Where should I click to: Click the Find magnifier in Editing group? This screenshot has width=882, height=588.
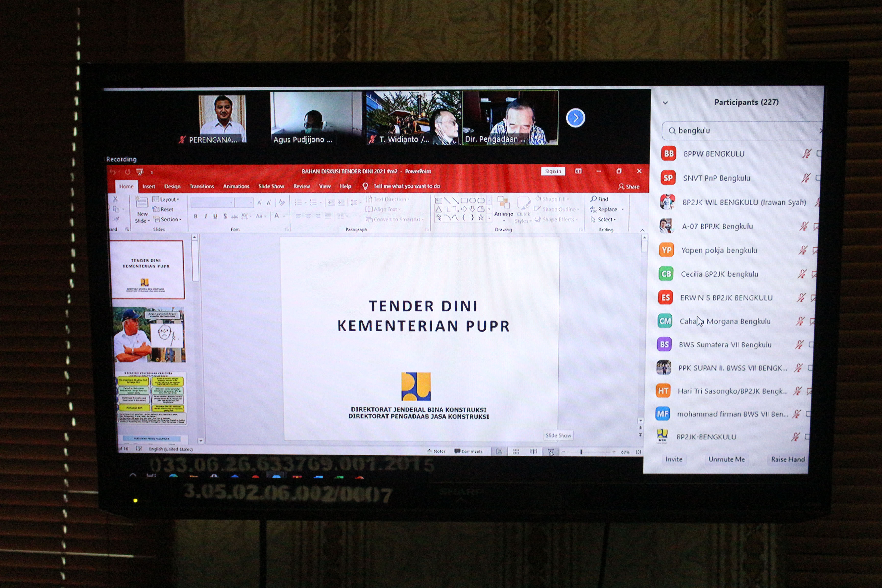[594, 199]
